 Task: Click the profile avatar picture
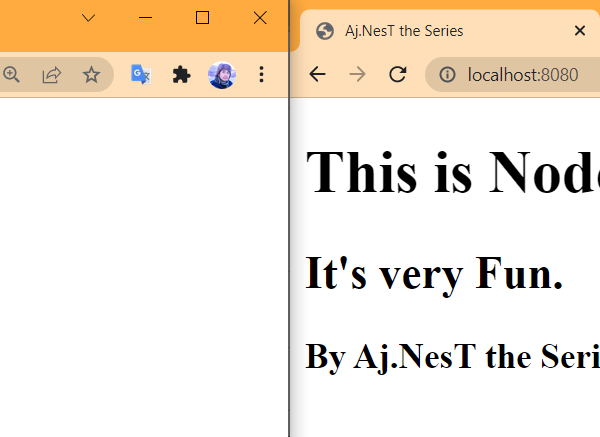(222, 74)
